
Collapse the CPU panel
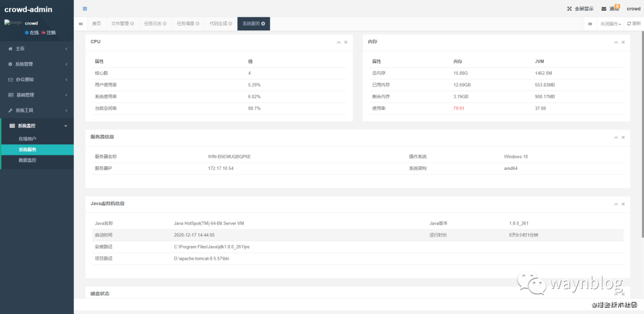tap(339, 42)
